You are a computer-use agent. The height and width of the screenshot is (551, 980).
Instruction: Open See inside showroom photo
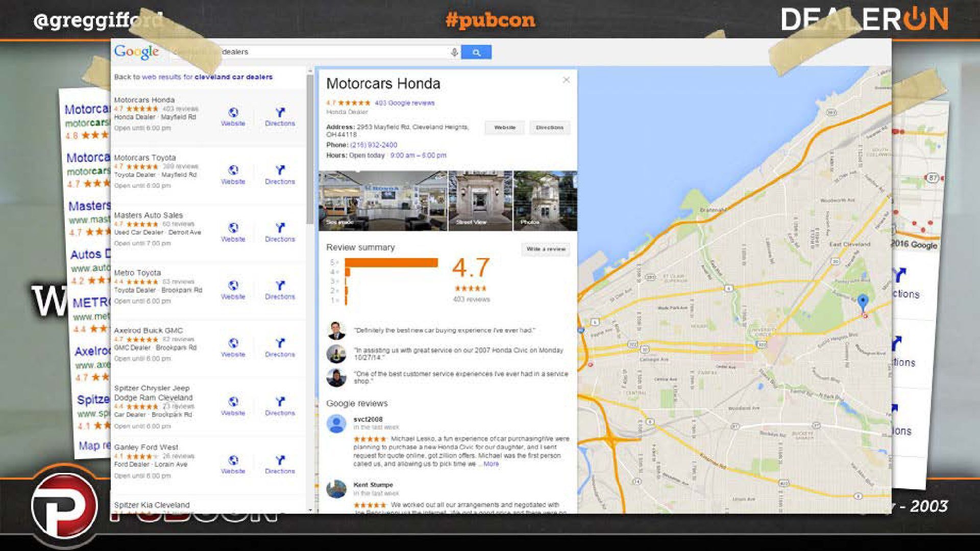click(383, 201)
